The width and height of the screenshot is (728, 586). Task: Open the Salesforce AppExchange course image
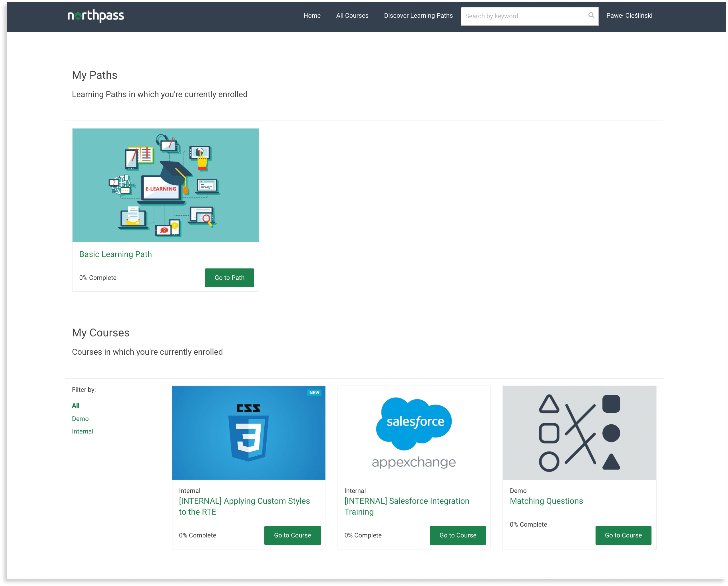(x=414, y=433)
